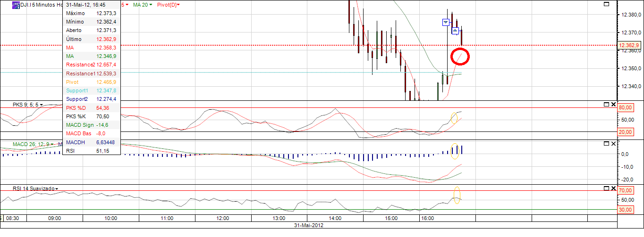Image resolution: width=644 pixels, height=237 pixels.
Task: Click the 09:00 time axis label
Action: 55,219
